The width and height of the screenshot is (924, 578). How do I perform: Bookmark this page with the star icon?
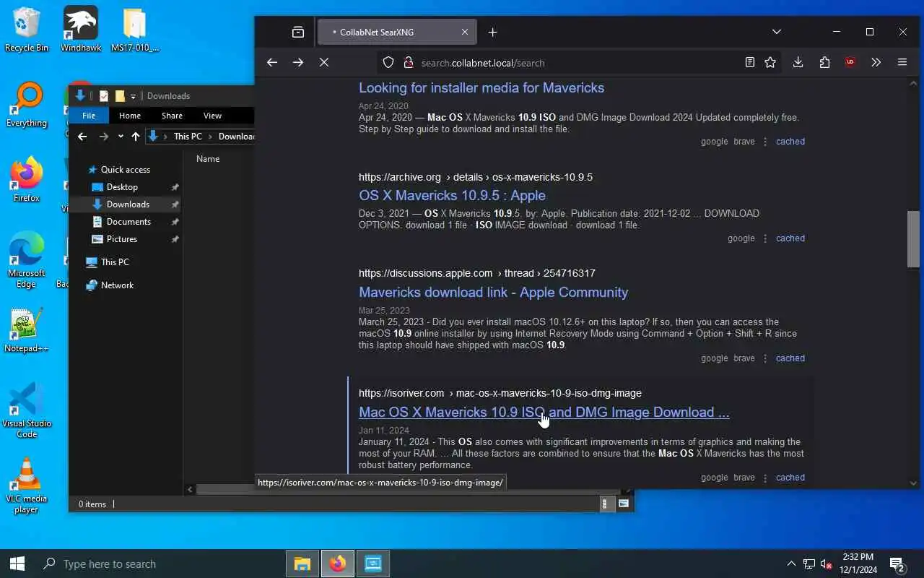(770, 63)
